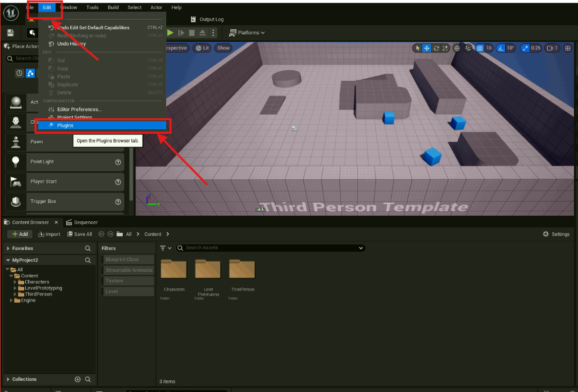Click the world coordinate globe icon

457,48
